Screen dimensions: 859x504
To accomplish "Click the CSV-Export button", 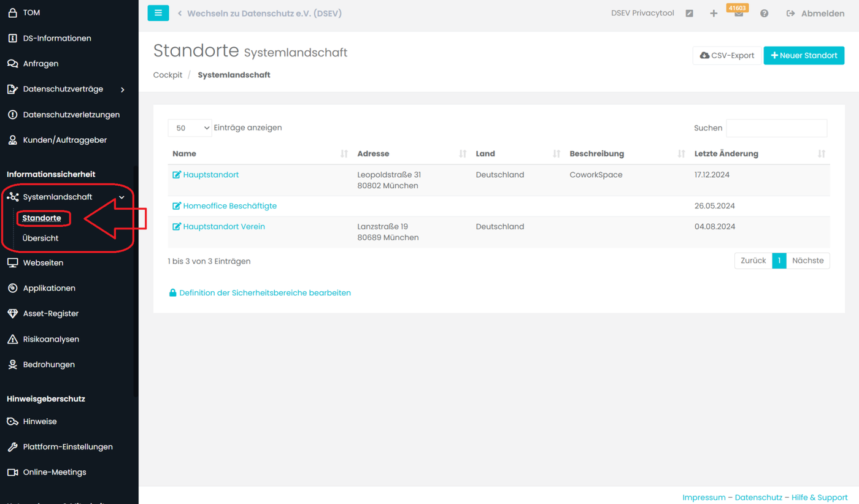I will coord(727,55).
